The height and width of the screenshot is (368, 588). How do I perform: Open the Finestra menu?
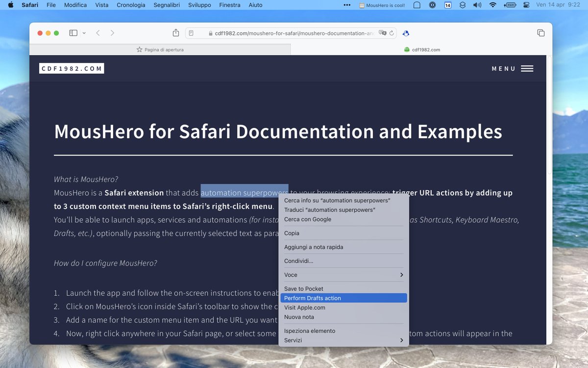pyautogui.click(x=230, y=5)
